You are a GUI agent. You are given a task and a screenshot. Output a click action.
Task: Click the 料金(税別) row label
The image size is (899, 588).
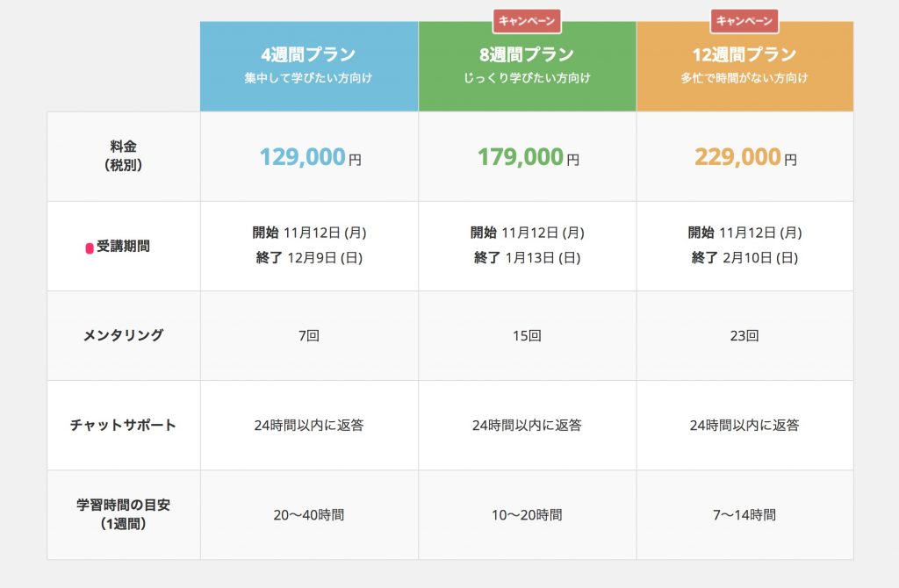pos(123,156)
